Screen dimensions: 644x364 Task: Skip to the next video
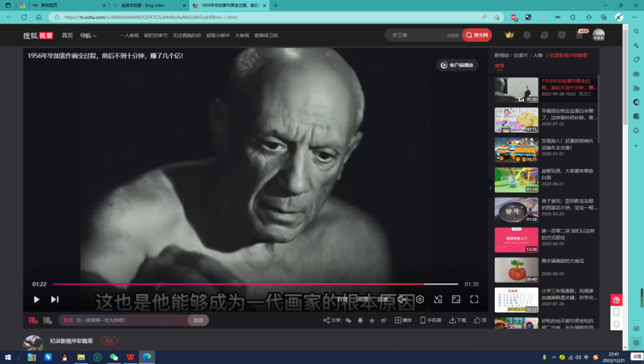point(55,299)
